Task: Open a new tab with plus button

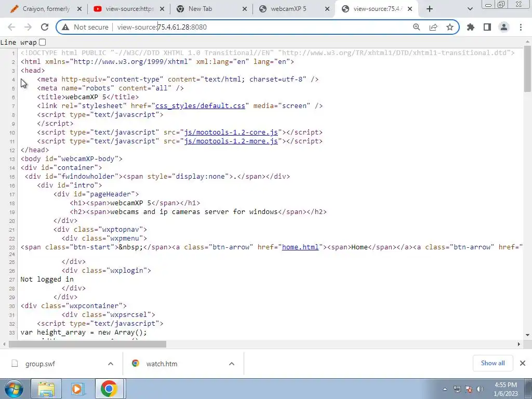Action: coord(430,9)
